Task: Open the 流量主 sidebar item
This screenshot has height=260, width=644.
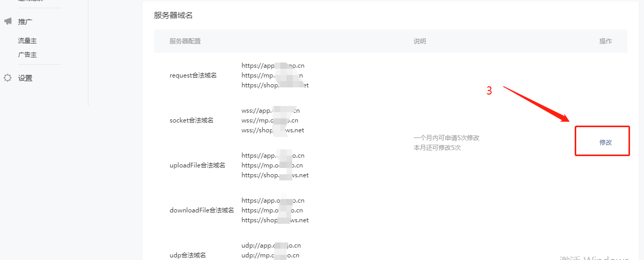Action: point(27,40)
